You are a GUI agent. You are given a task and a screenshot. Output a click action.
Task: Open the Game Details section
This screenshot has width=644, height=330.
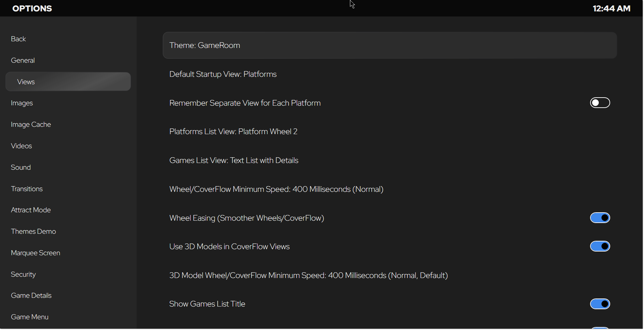point(31,295)
